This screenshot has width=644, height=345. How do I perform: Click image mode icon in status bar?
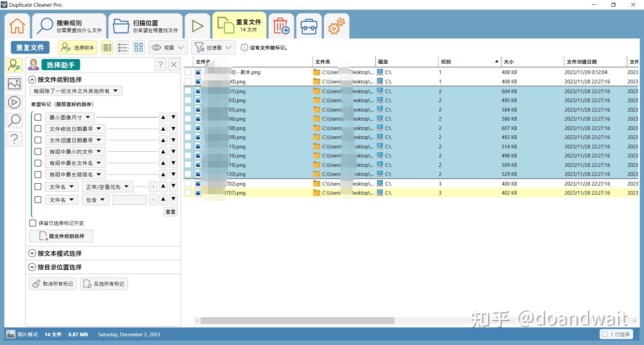pos(11,334)
